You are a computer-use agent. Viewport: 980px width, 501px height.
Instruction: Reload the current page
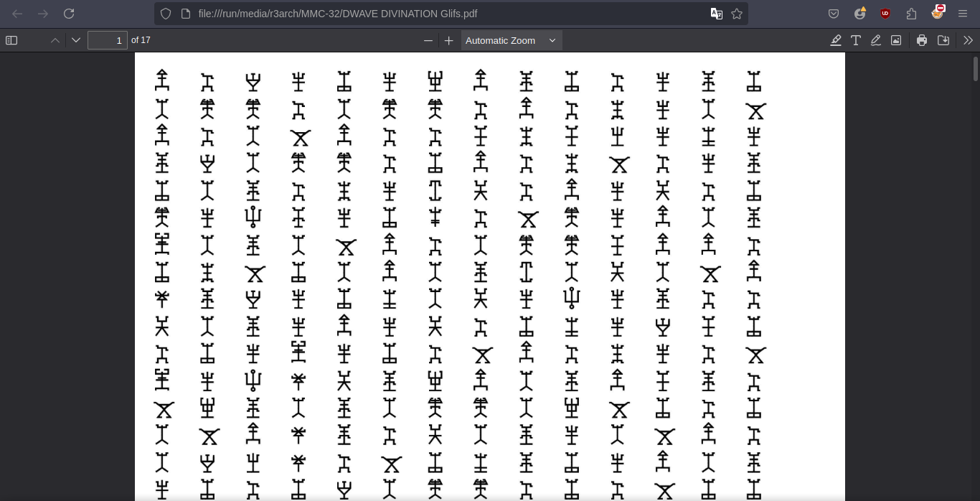pos(69,14)
